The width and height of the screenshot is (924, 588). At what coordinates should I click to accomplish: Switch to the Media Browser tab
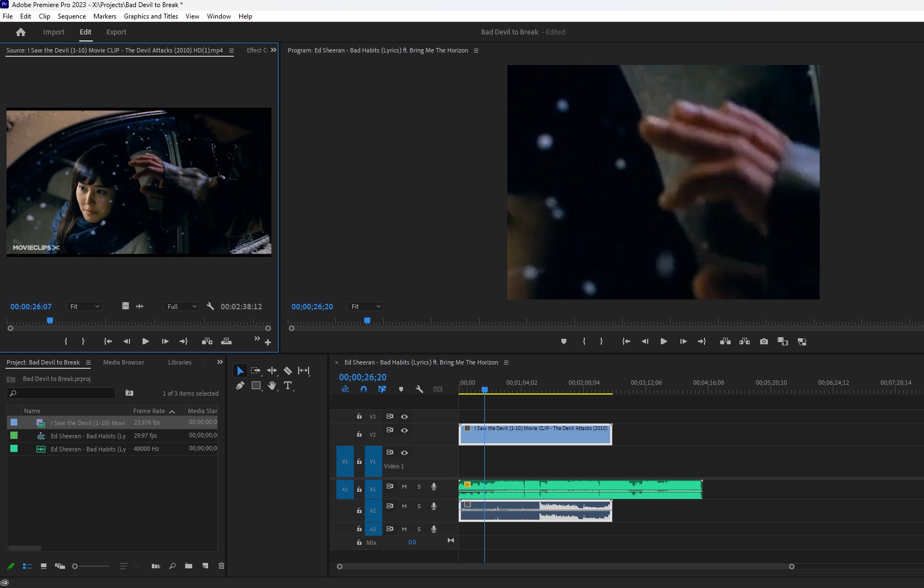(123, 362)
